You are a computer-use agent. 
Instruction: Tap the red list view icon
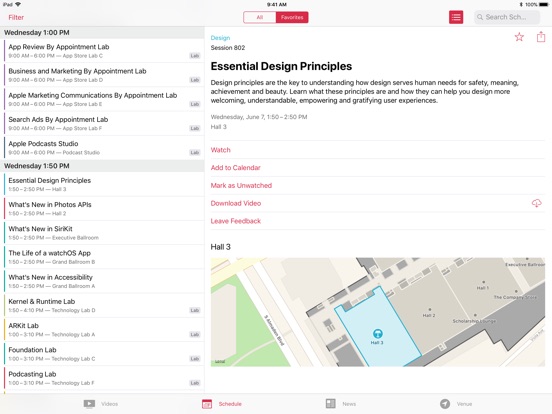coord(456,17)
